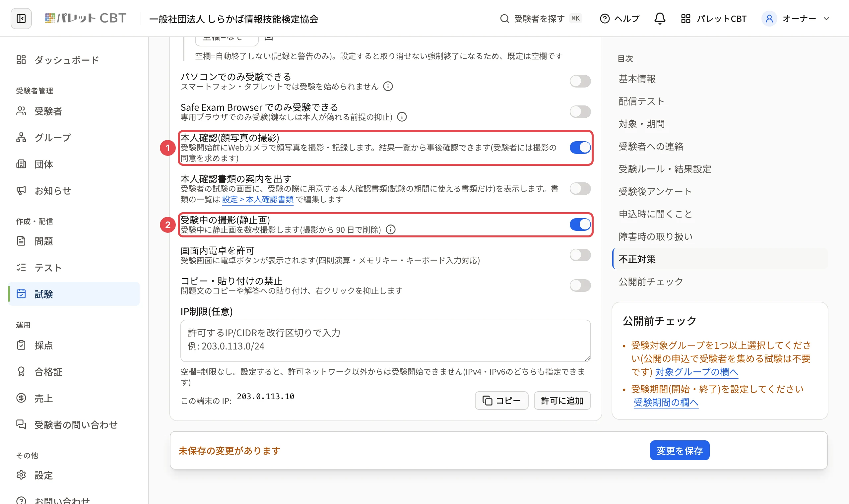Enable Safe Exam Browser でのみ受験できる toggle

click(580, 112)
